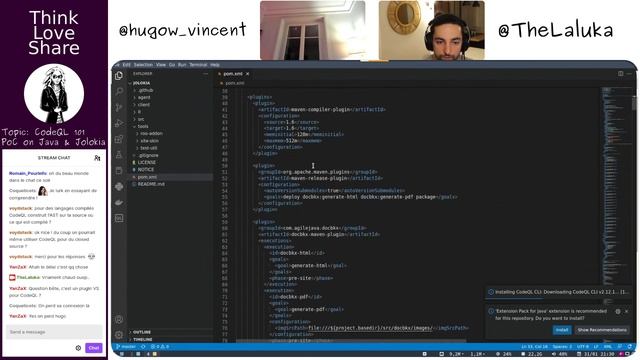640x360 pixels.
Task: Open the Extensions view
Action: (119, 139)
